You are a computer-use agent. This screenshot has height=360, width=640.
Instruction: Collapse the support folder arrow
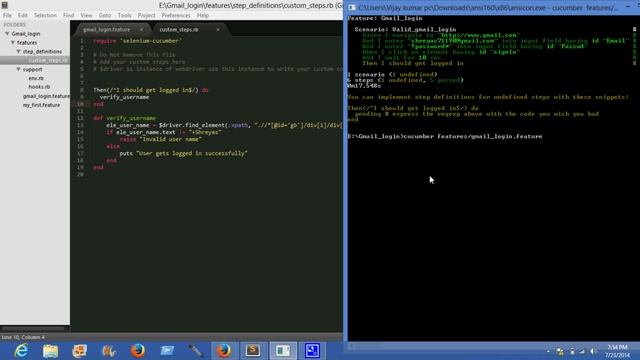(x=18, y=69)
